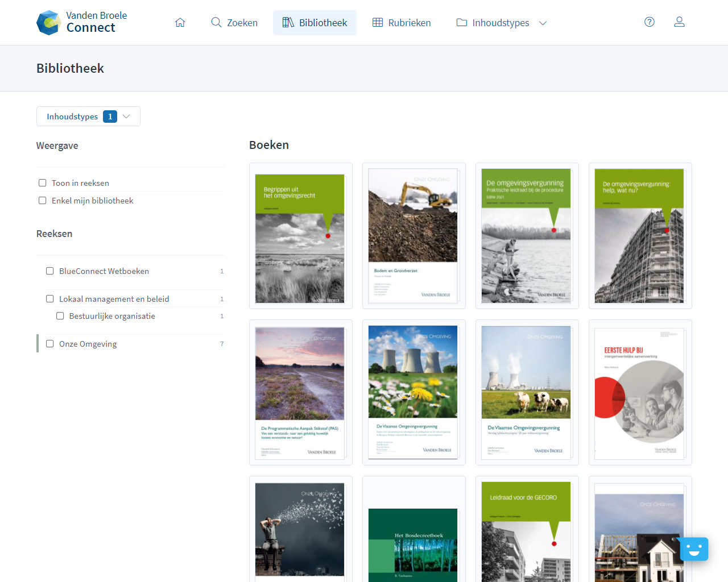The height and width of the screenshot is (582, 728).
Task: Open the Eerste Hulp Bij book cover
Action: click(640, 393)
